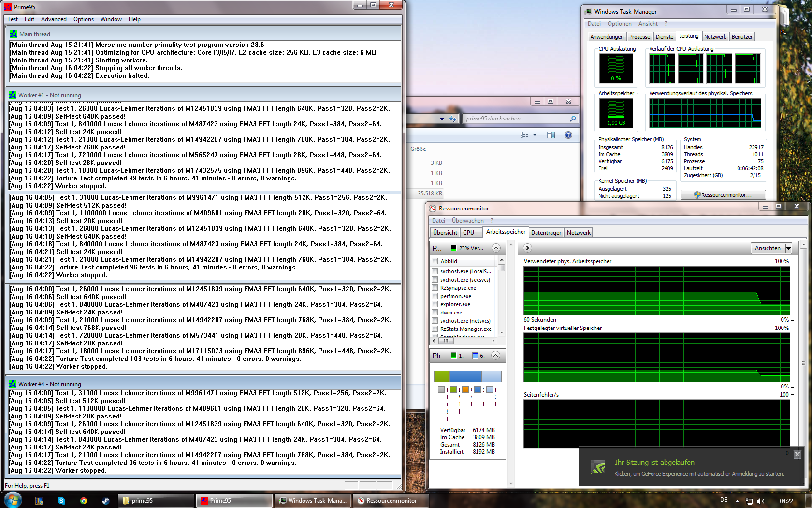Open the Überwachen menu in Ressourcenmonitor
Image resolution: width=812 pixels, height=508 pixels.
pyautogui.click(x=467, y=221)
